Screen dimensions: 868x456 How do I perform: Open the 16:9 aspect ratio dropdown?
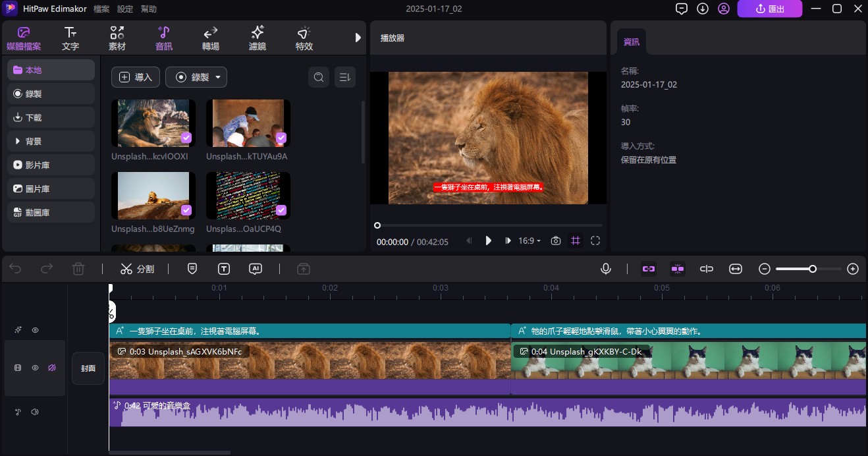[529, 241]
